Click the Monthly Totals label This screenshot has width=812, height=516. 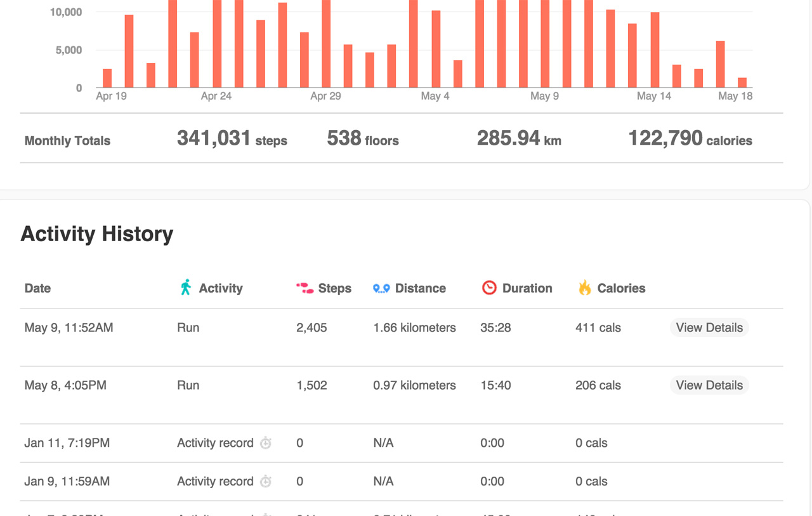67,141
